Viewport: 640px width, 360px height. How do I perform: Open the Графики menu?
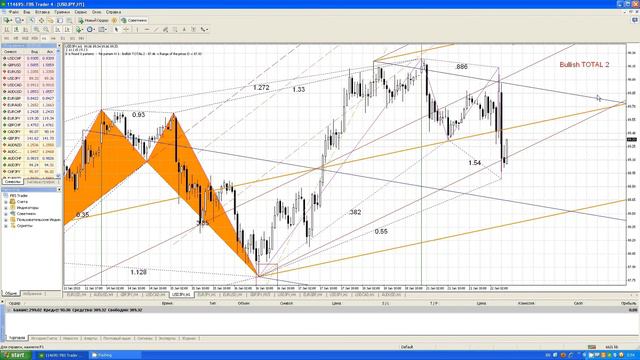pos(62,12)
